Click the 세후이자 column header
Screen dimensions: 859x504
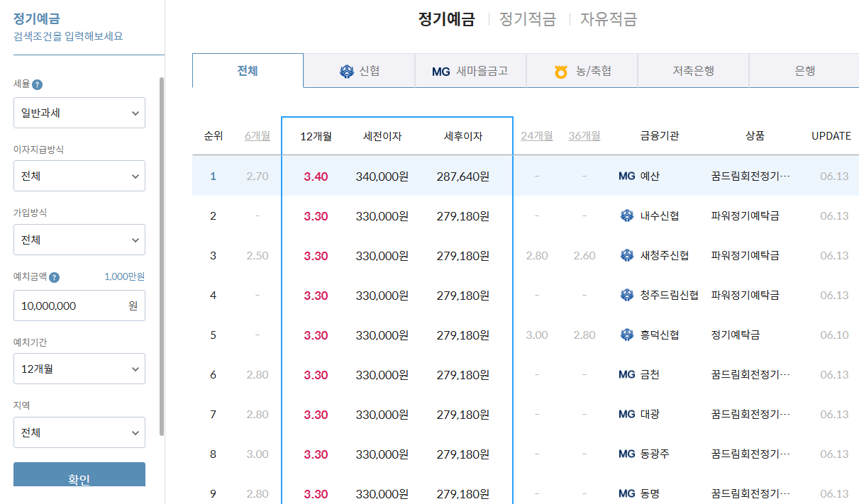click(x=463, y=136)
